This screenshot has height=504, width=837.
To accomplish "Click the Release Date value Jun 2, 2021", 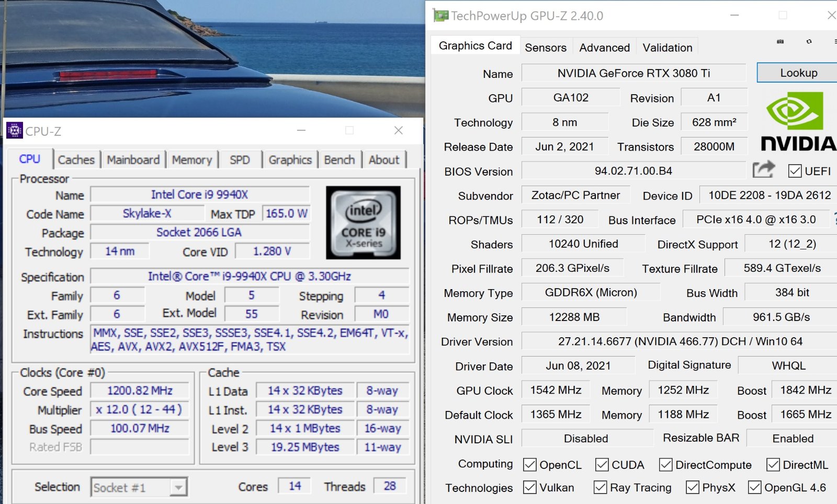I will pos(565,146).
